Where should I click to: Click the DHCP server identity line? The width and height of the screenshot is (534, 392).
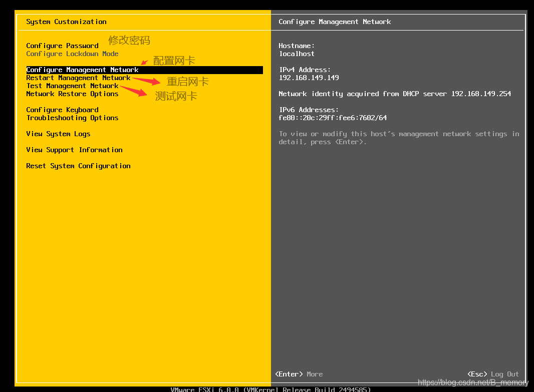pos(395,94)
